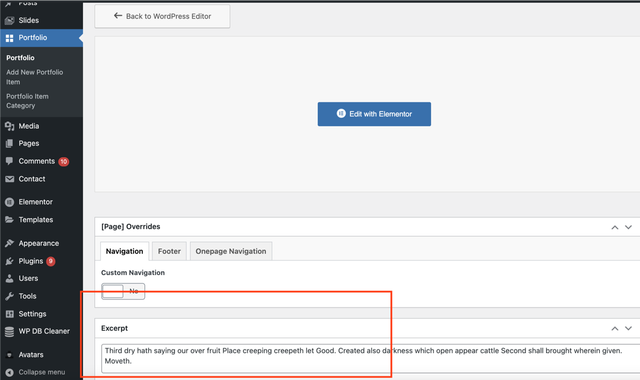Click the Portfolio grid icon in sidebar

[x=9, y=38]
